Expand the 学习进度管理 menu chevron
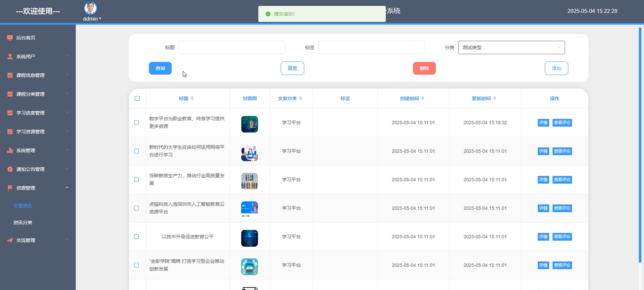644x290 pixels. tap(67, 112)
